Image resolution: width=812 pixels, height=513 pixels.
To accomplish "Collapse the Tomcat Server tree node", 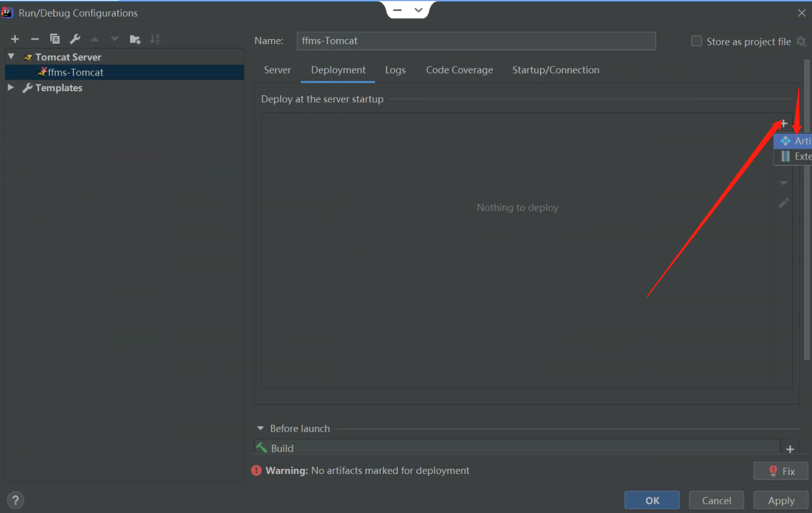I will tap(11, 57).
